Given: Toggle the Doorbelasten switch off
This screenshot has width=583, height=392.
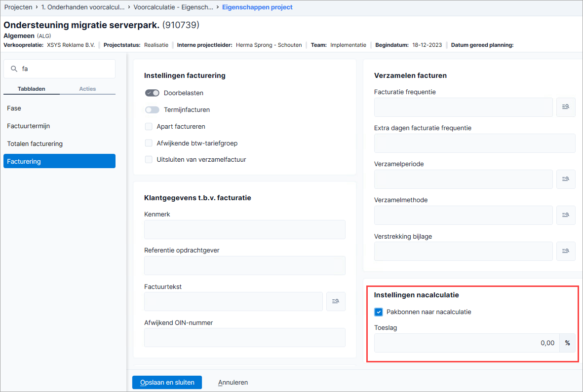Looking at the screenshot, I should click(152, 93).
